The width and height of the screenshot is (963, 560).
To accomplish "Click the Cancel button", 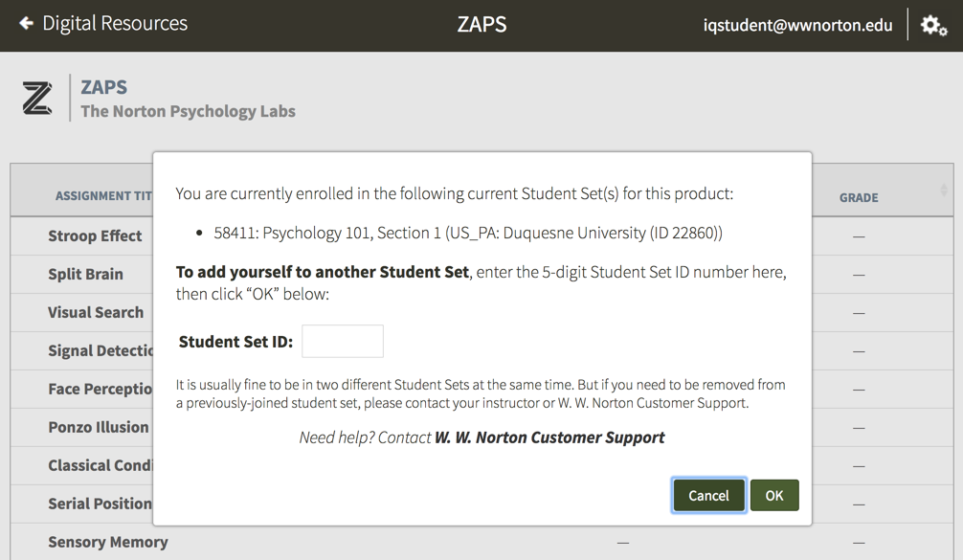I will tap(708, 495).
